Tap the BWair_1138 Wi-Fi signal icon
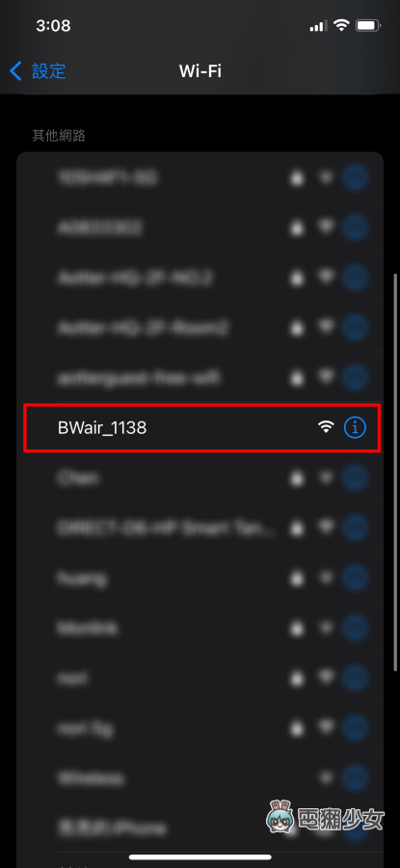 coord(327,427)
